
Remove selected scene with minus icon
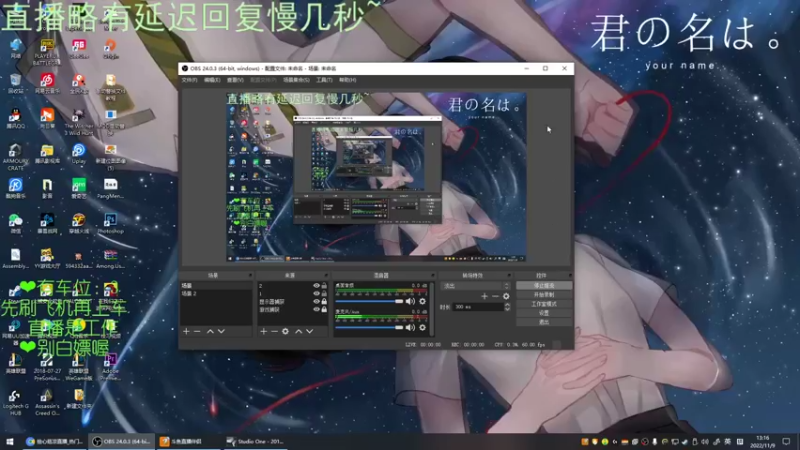(197, 332)
